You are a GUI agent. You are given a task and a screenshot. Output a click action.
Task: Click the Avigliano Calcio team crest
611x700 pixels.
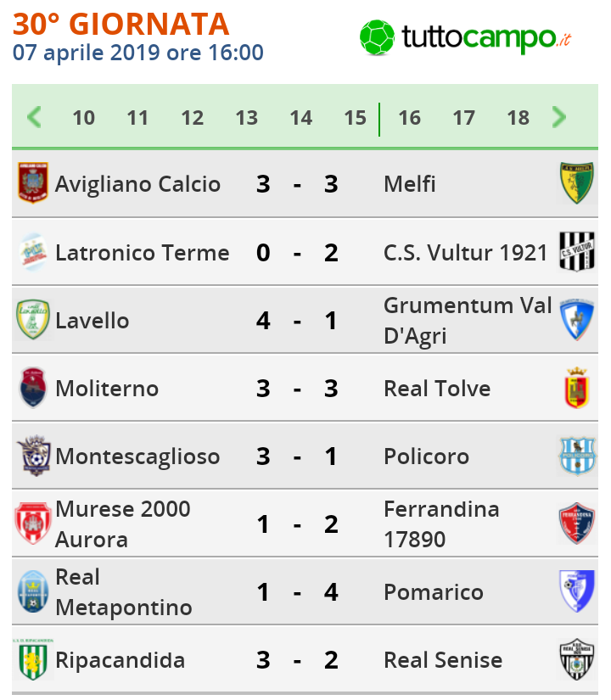34,183
